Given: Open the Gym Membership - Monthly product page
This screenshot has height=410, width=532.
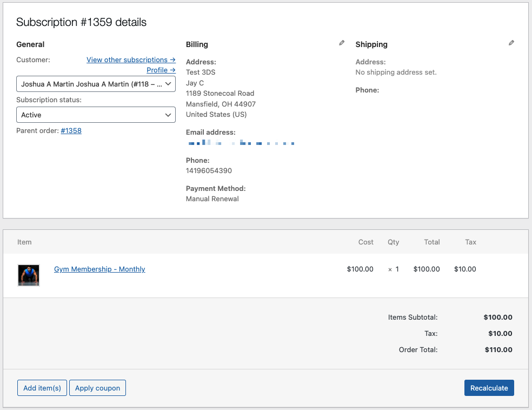Looking at the screenshot, I should tap(99, 269).
